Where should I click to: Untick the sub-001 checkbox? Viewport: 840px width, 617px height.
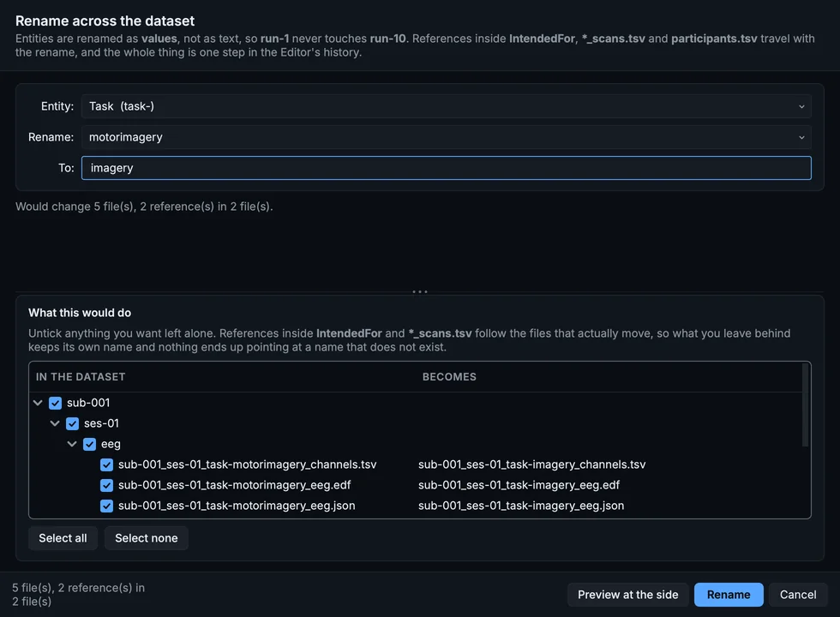tap(55, 403)
